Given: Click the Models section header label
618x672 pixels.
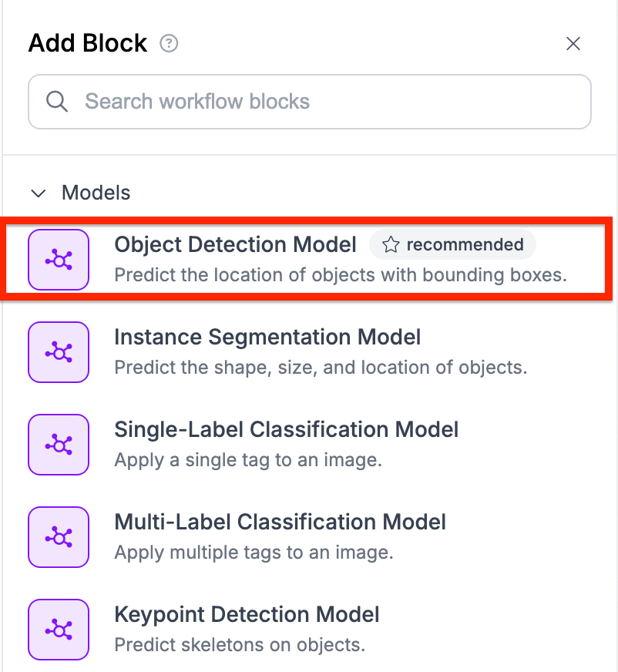Looking at the screenshot, I should (x=96, y=193).
